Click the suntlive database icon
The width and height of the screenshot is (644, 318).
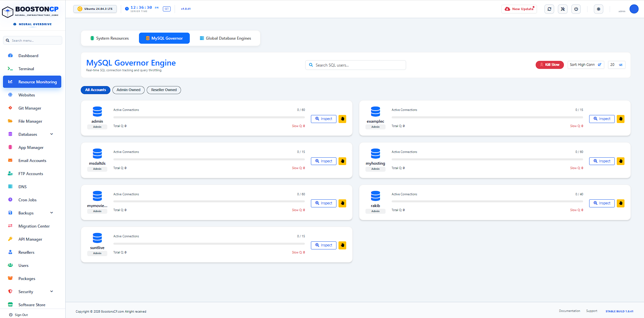(x=97, y=238)
